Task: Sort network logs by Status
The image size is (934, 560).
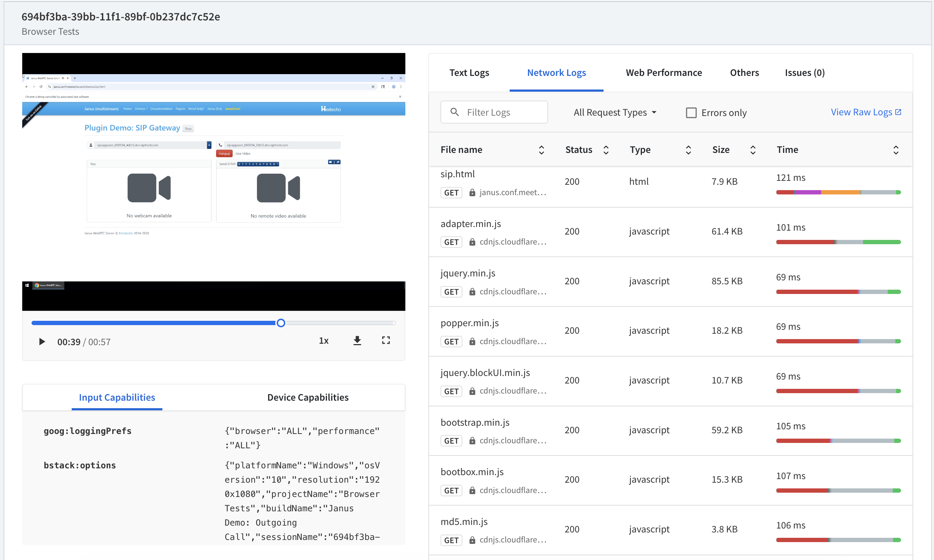Action: point(606,149)
